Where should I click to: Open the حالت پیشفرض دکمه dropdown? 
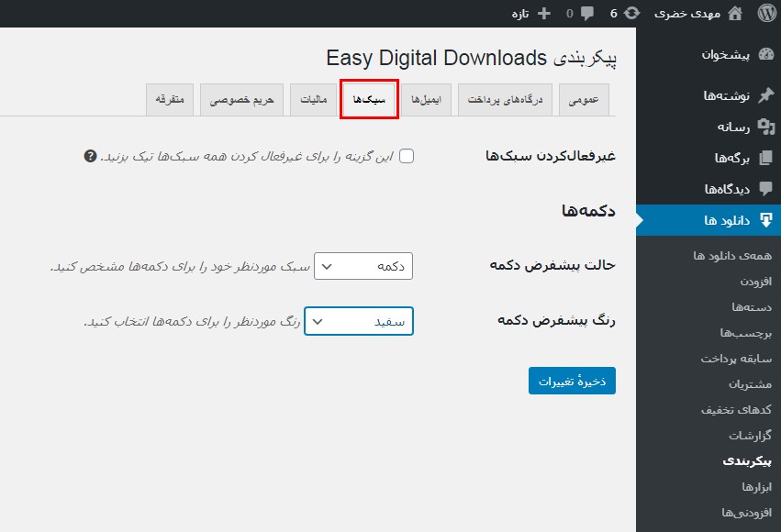pyautogui.click(x=363, y=266)
